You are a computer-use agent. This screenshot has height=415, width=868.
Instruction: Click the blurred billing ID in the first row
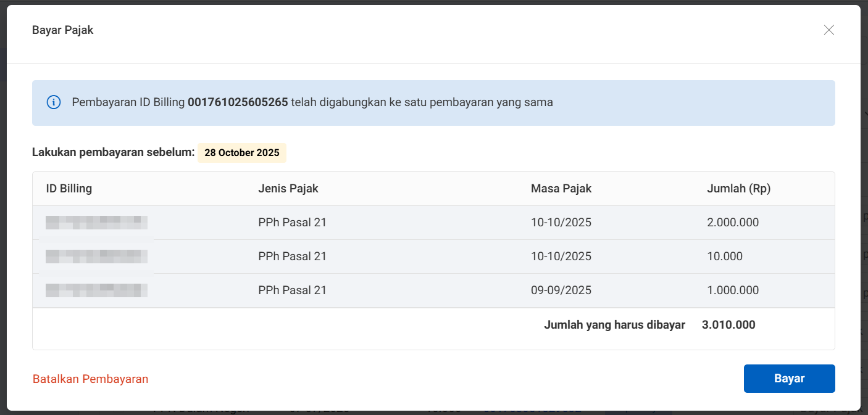point(96,223)
